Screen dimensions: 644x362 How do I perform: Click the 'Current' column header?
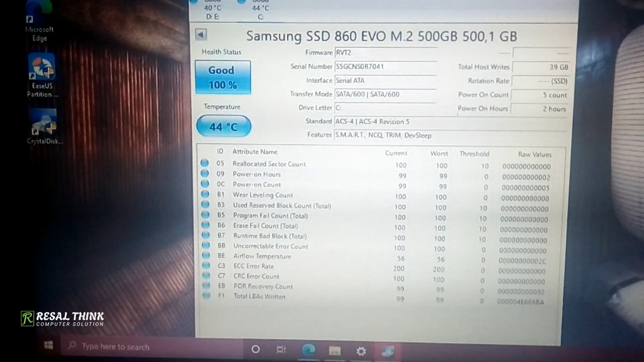click(x=396, y=153)
